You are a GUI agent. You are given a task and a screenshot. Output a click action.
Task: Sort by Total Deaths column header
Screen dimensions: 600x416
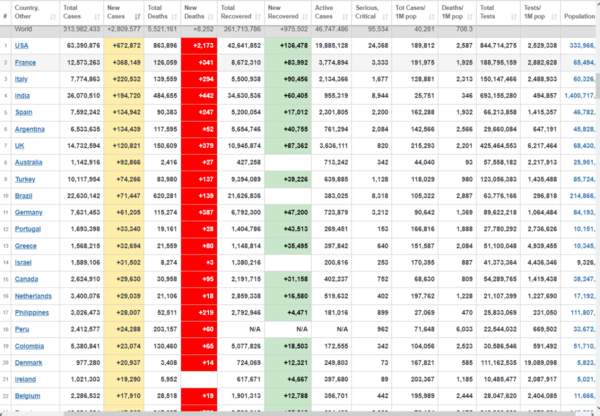click(x=161, y=13)
